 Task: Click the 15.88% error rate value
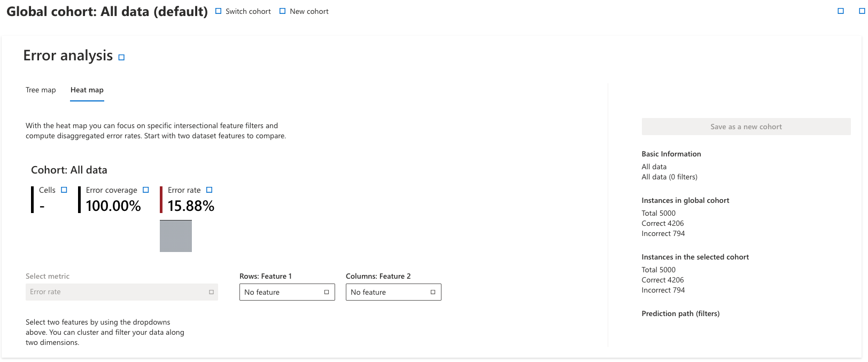click(x=191, y=206)
